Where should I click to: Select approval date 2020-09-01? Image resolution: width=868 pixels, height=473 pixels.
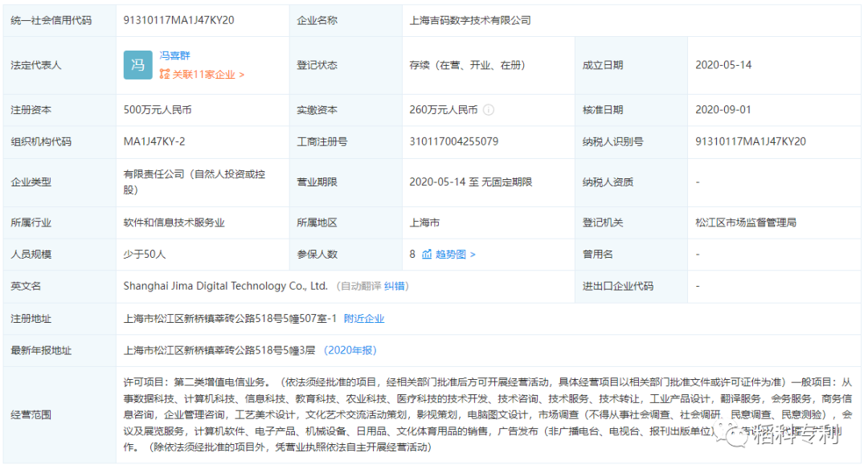(723, 110)
